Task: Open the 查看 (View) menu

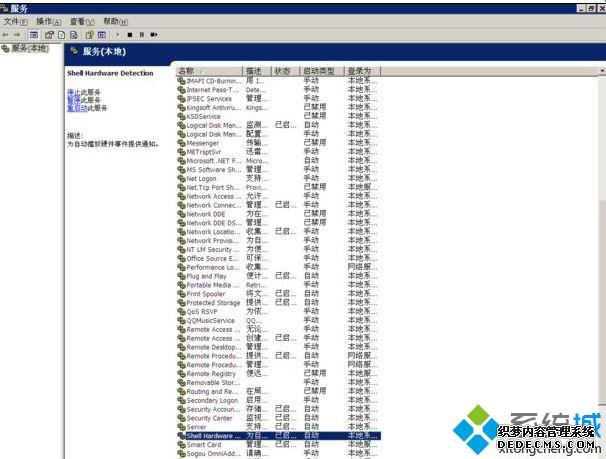Action: pyautogui.click(x=82, y=22)
